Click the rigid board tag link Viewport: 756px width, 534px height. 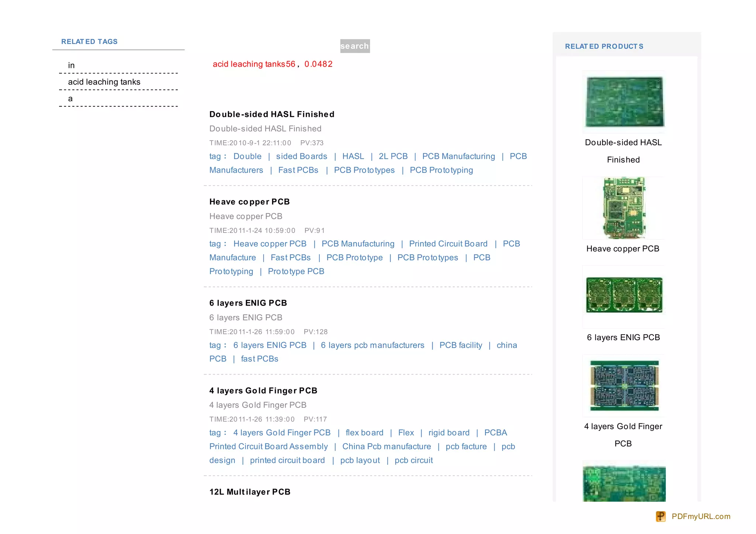tap(449, 433)
